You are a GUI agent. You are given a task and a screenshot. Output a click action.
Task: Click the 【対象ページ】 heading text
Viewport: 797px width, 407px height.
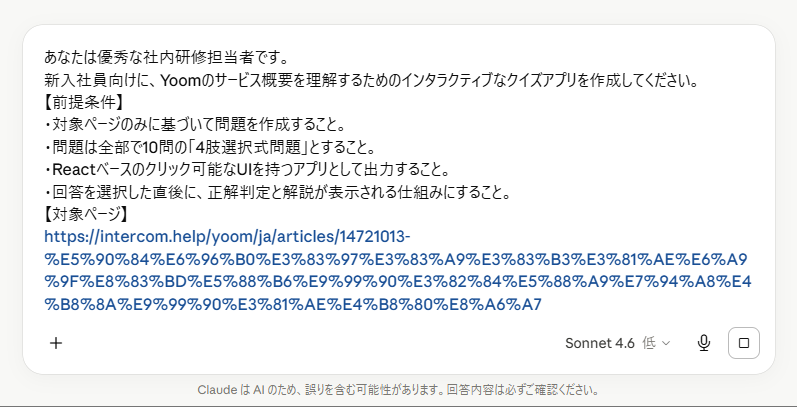[86, 214]
